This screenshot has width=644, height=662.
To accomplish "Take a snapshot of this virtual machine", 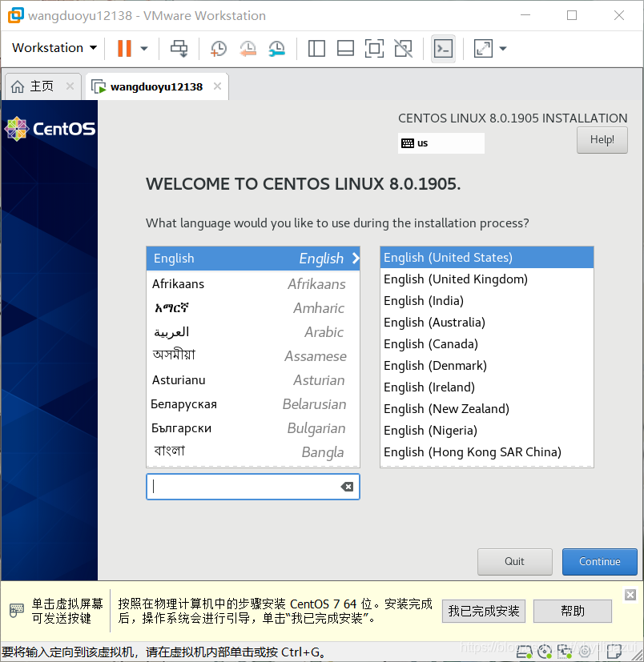I will coord(219,49).
